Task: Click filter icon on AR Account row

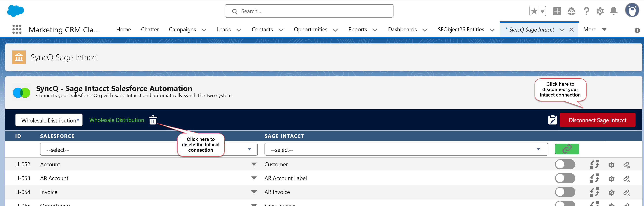Action: tap(254, 179)
